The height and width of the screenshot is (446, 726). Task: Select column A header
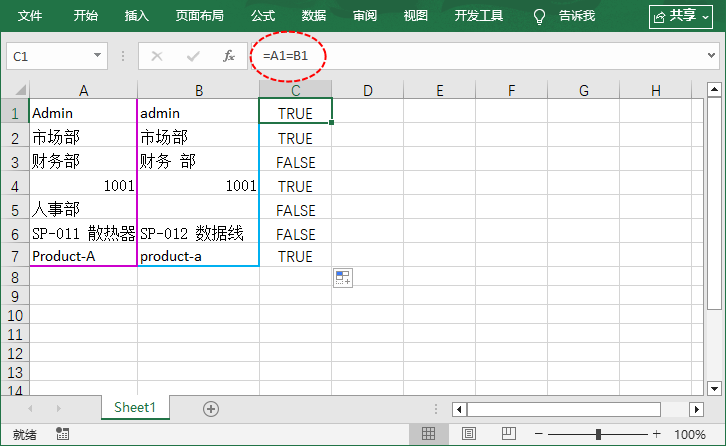click(x=83, y=90)
